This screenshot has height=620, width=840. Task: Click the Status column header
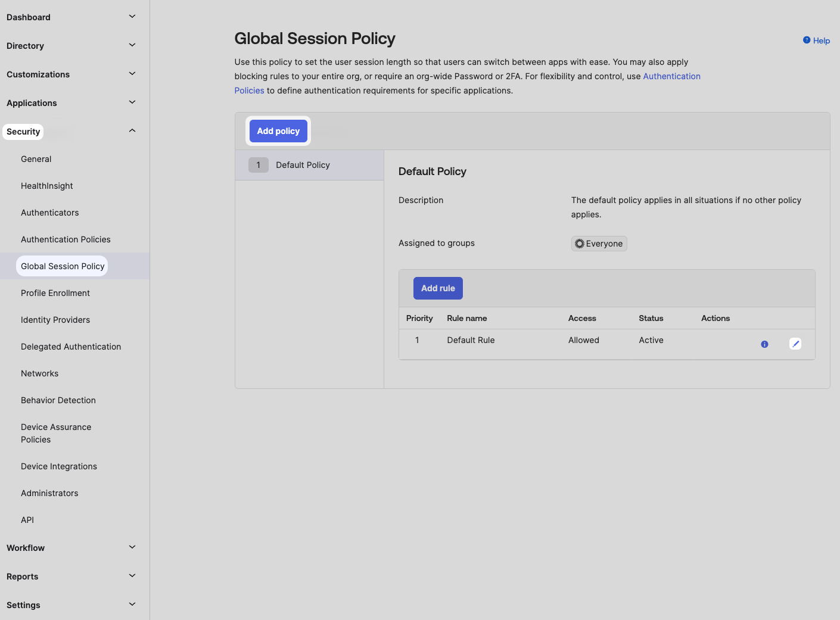click(x=651, y=318)
